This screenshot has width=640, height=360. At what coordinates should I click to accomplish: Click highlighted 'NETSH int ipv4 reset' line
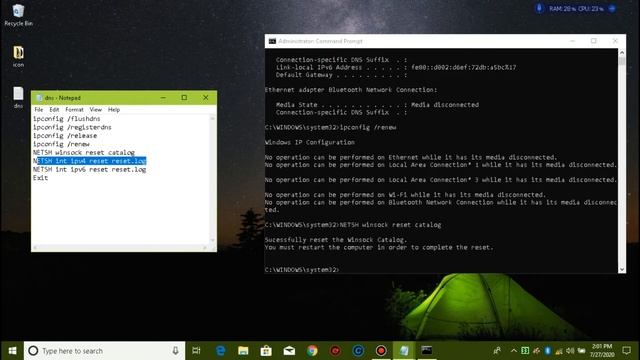tap(89, 161)
